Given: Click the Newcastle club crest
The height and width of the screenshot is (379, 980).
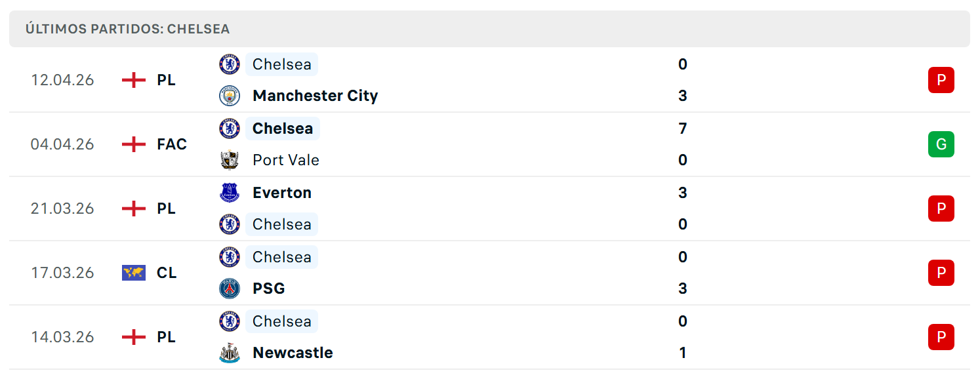Looking at the screenshot, I should click(230, 353).
